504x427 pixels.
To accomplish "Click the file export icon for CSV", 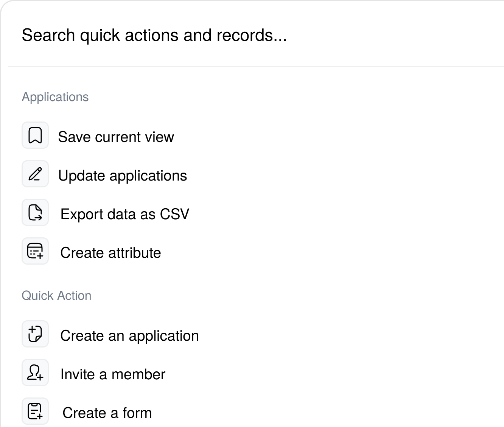I will click(35, 213).
